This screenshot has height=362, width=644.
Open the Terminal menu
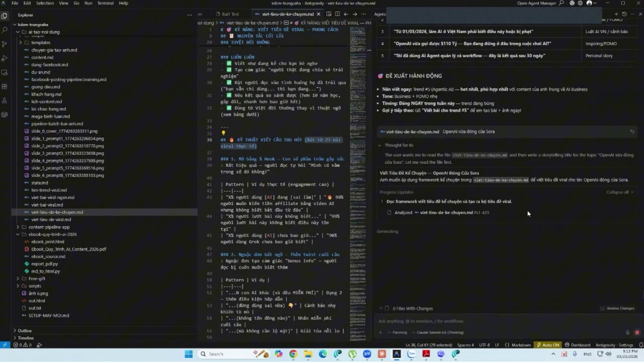(x=105, y=3)
